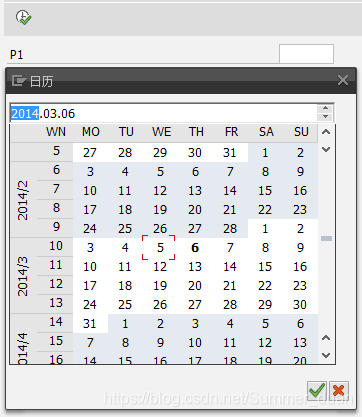This screenshot has width=362, height=417.
Task: Click the date field showing 2014.03.06
Action: 163,113
